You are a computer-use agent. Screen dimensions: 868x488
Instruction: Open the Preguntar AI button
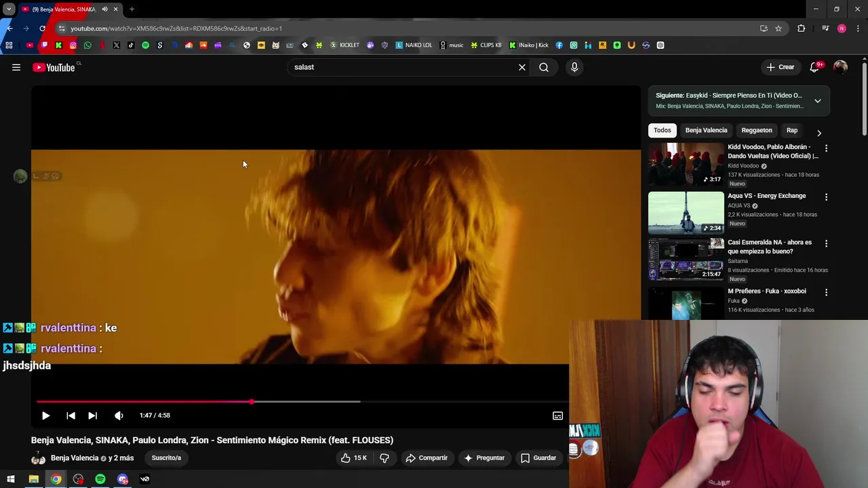pyautogui.click(x=484, y=458)
